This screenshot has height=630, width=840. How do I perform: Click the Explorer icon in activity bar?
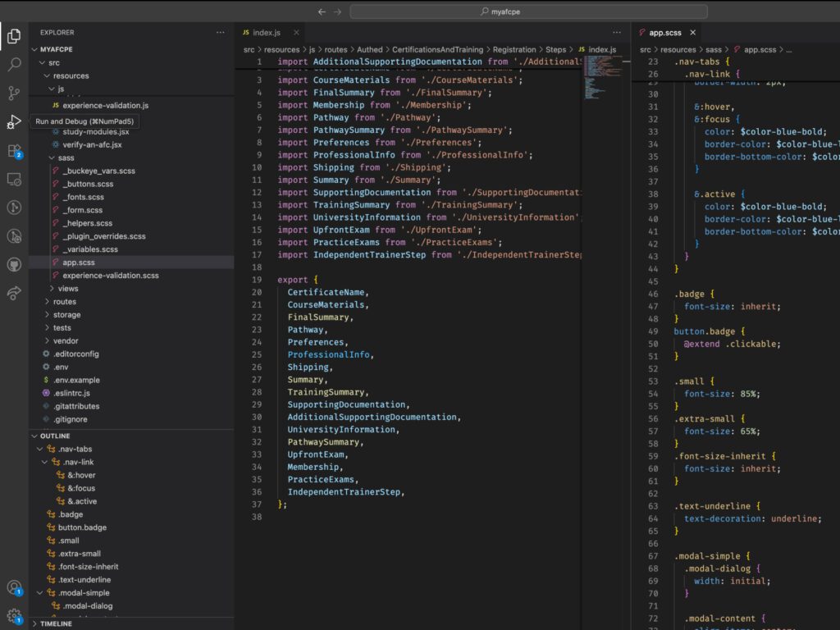14,35
